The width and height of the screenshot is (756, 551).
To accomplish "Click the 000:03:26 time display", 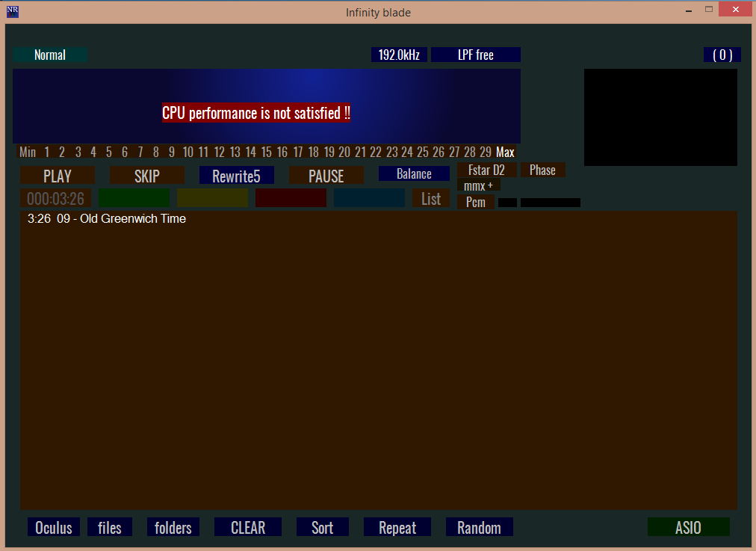I will click(x=55, y=198).
